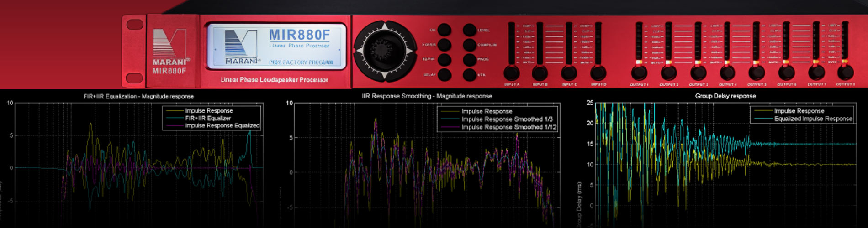
Task: Click 'Equalized Impulse Response' legend entry
Action: coord(813,119)
